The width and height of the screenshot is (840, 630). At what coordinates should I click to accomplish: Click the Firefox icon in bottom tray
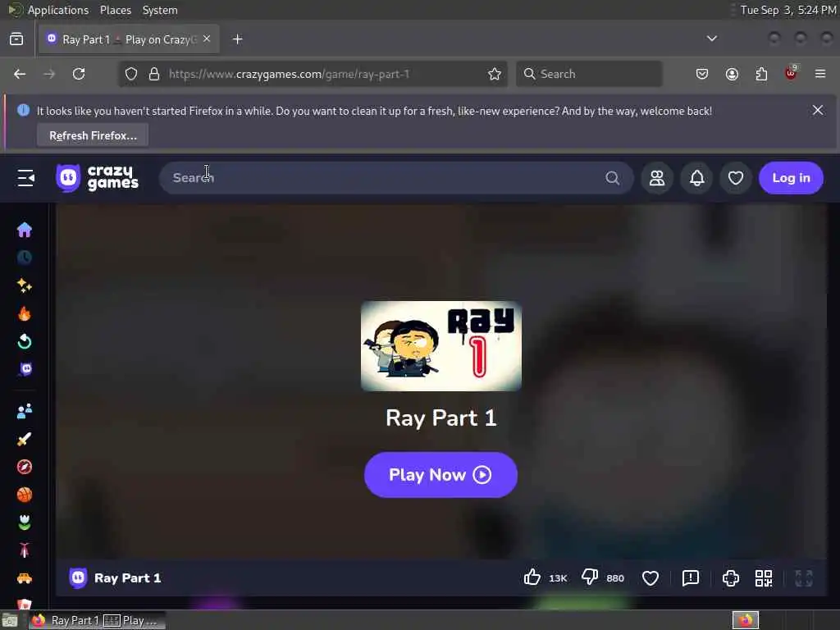tap(745, 620)
